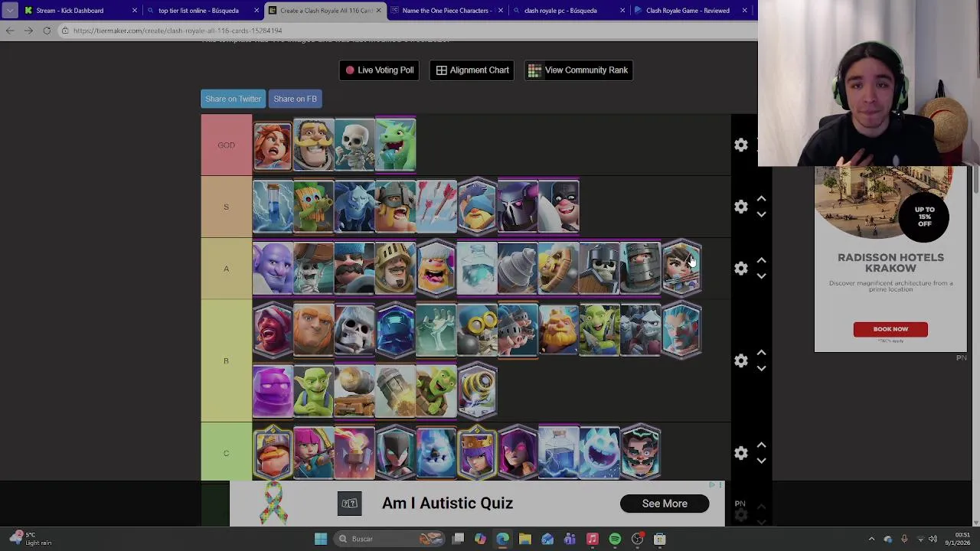This screenshot has height=551, width=980.
Task: Move S tier row down
Action: point(761,214)
